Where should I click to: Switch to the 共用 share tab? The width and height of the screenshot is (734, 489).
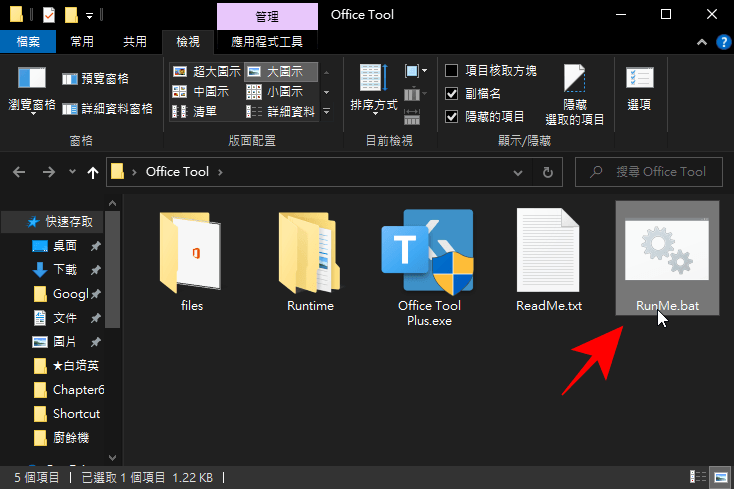135,42
